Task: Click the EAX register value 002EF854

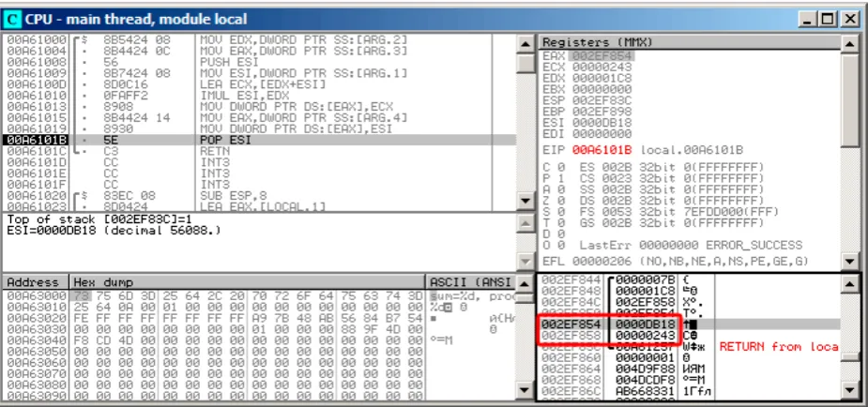Action: 602,56
